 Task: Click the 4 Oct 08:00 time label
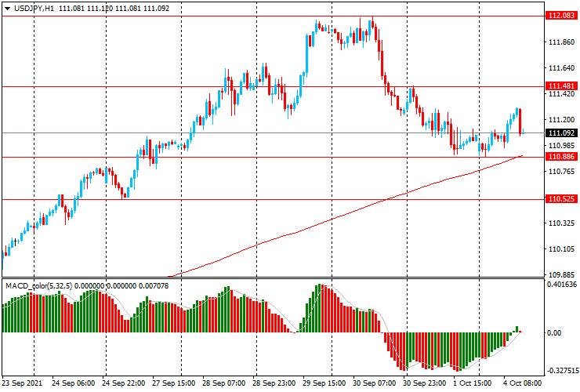523,383
